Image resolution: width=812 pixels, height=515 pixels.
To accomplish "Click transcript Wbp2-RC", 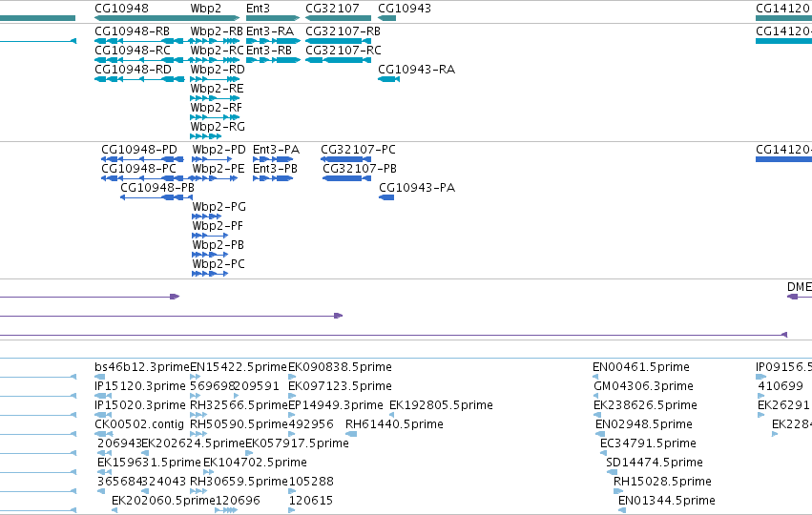I will [215, 60].
